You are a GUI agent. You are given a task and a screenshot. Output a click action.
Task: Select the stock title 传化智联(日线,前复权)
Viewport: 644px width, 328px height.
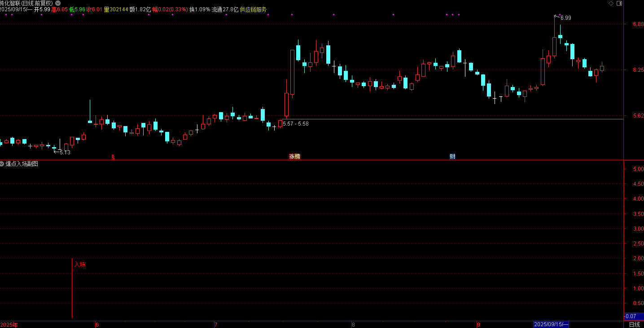[26, 3]
